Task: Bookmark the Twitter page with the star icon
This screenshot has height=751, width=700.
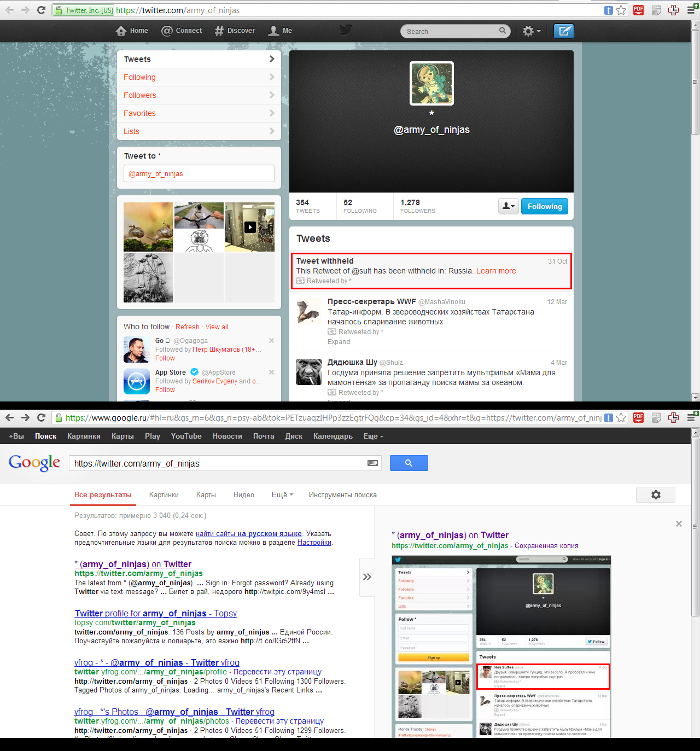Action: pos(621,10)
